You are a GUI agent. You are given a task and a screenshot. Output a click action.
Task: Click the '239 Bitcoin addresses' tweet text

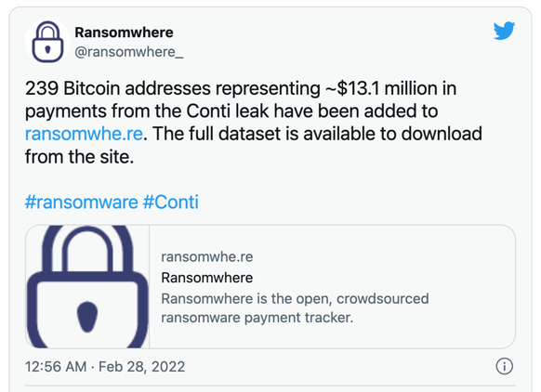(118, 88)
